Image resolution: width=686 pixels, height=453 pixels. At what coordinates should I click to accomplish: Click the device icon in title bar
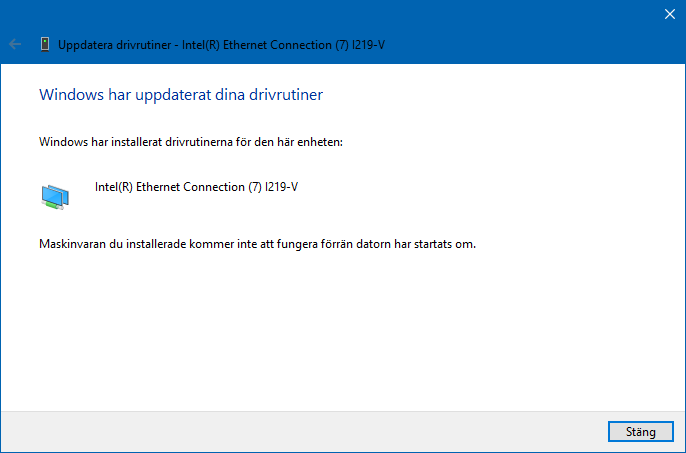(45, 44)
